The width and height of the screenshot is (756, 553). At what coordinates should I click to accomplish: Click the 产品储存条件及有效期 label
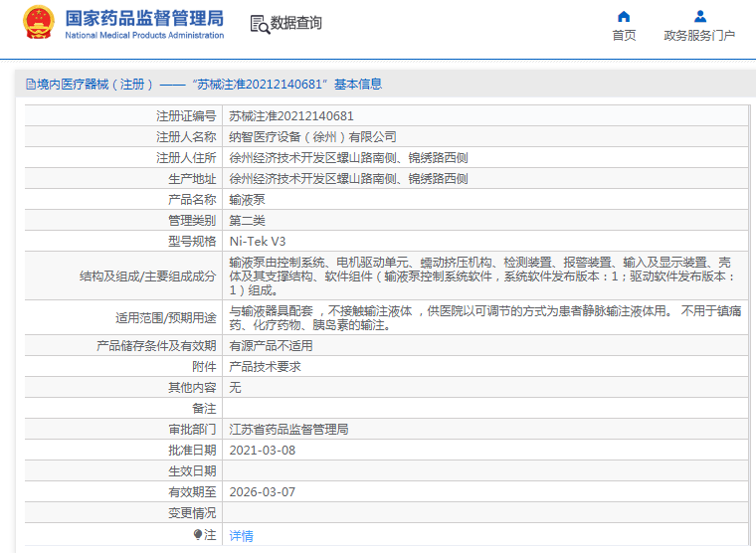click(156, 346)
